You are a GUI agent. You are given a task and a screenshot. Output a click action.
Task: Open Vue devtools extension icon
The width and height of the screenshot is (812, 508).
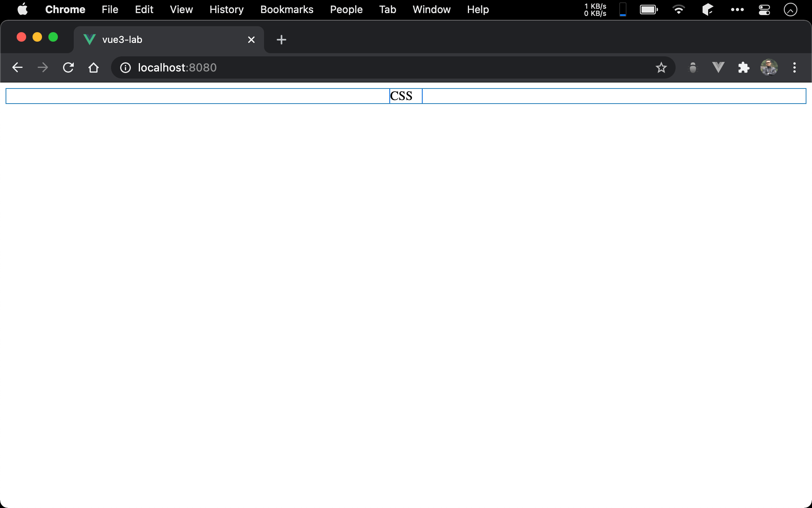718,67
